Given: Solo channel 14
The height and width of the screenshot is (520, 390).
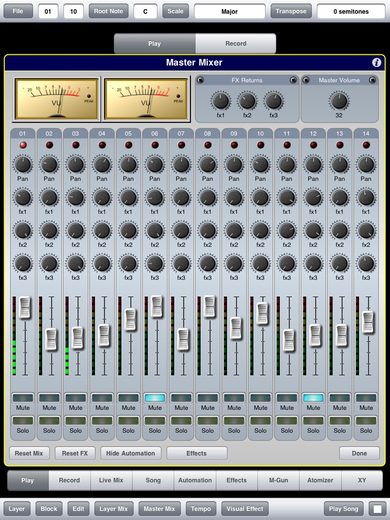Looking at the screenshot, I should [x=366, y=421].
